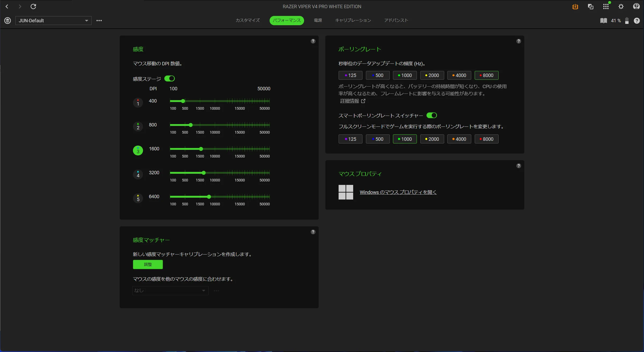Show help for the ポーリングレート panel
This screenshot has width=644, height=352.
pyautogui.click(x=519, y=41)
